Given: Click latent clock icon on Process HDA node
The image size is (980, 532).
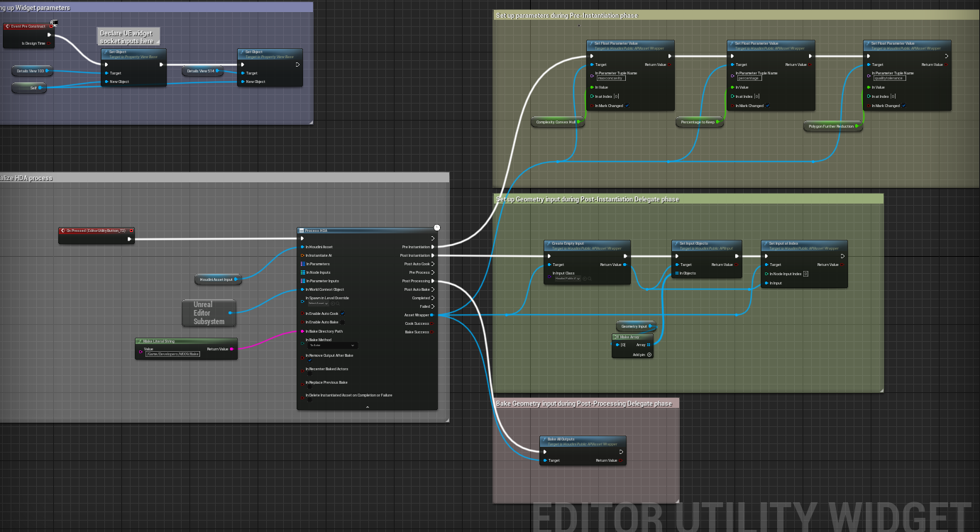Looking at the screenshot, I should pyautogui.click(x=437, y=228).
